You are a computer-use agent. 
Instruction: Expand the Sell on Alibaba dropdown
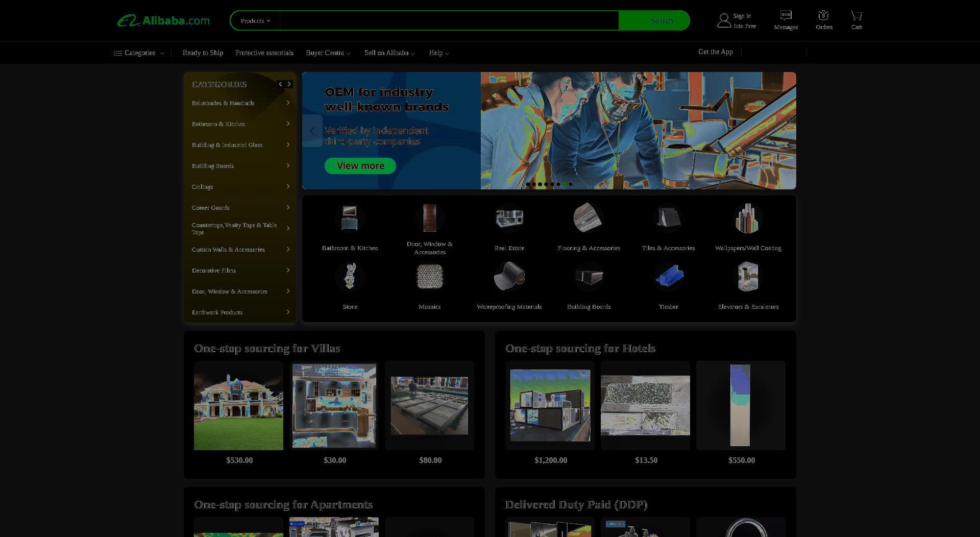point(412,54)
